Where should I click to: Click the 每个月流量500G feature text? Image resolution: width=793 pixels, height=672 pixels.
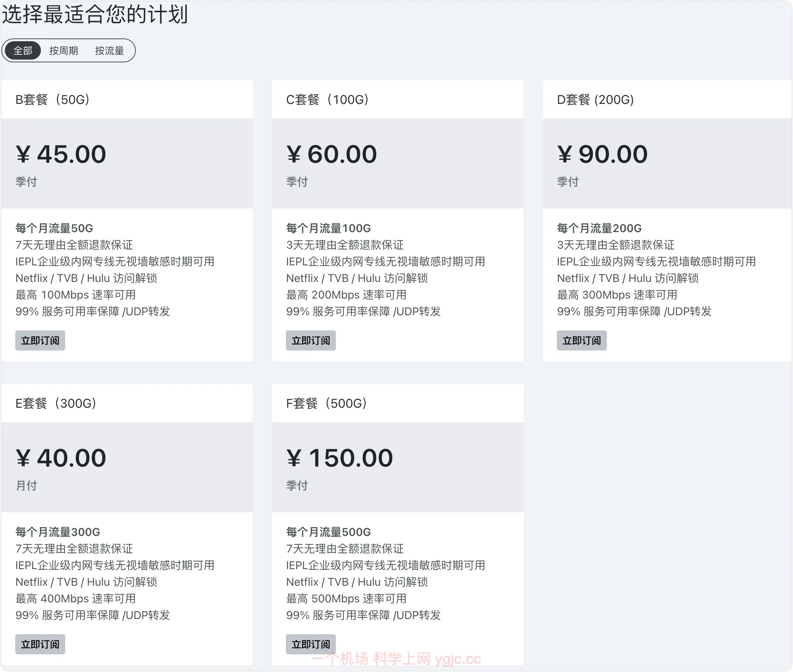point(329,532)
